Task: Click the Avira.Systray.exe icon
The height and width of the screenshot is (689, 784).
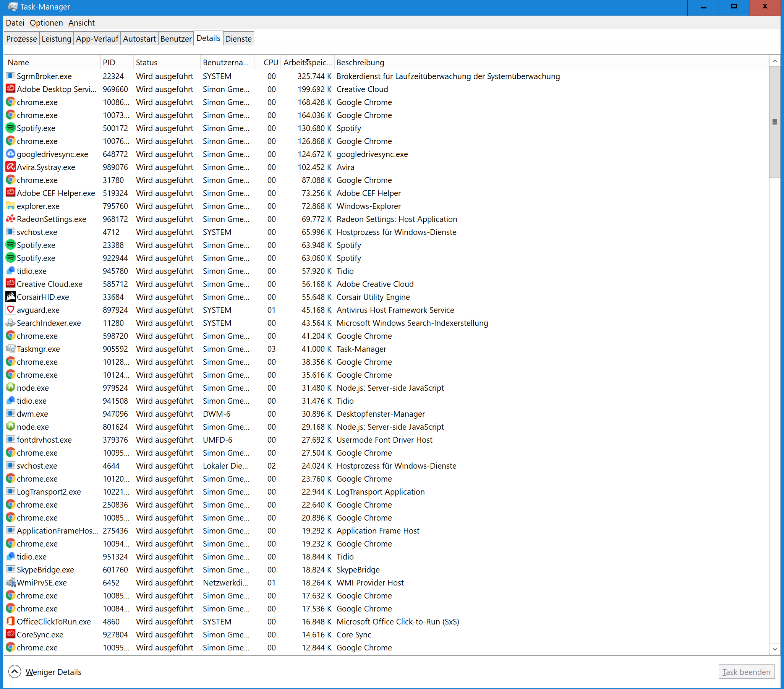Action: (x=10, y=167)
